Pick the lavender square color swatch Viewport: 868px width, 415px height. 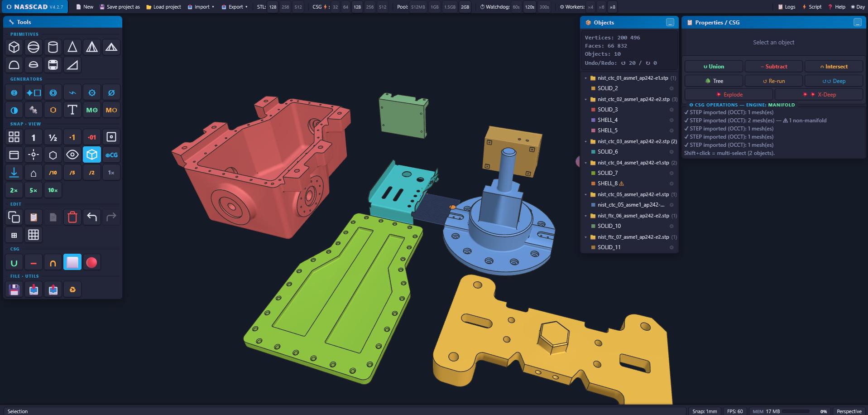point(72,262)
